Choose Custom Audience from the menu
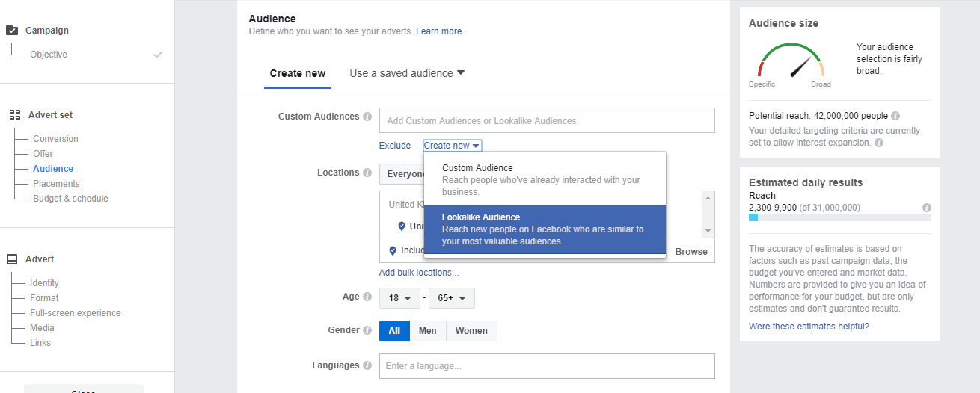980x393 pixels. (x=544, y=179)
